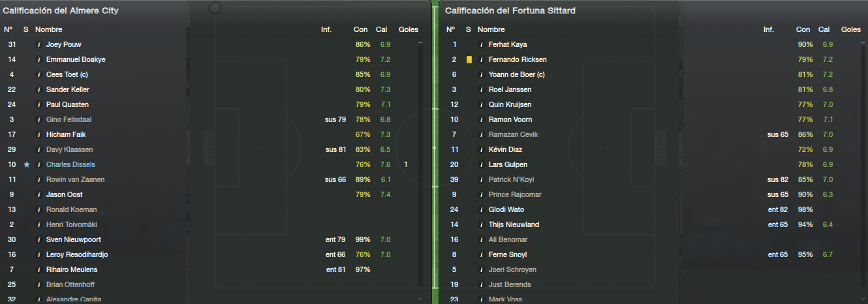This screenshot has width=868, height=304.
Task: Open info icon for Ferhat Kaya
Action: [x=481, y=44]
